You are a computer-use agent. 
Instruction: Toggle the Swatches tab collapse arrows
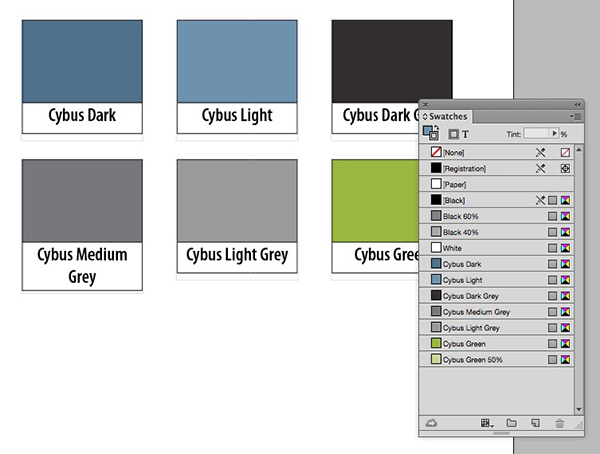coord(425,116)
